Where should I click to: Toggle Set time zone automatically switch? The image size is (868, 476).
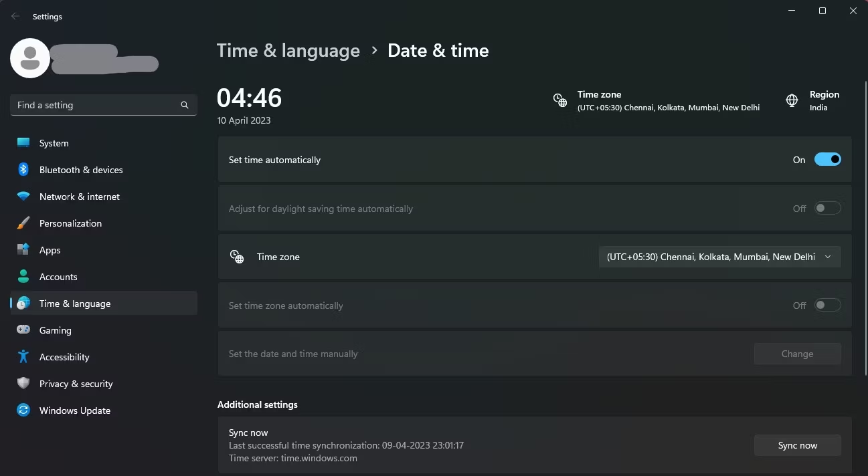pos(828,306)
